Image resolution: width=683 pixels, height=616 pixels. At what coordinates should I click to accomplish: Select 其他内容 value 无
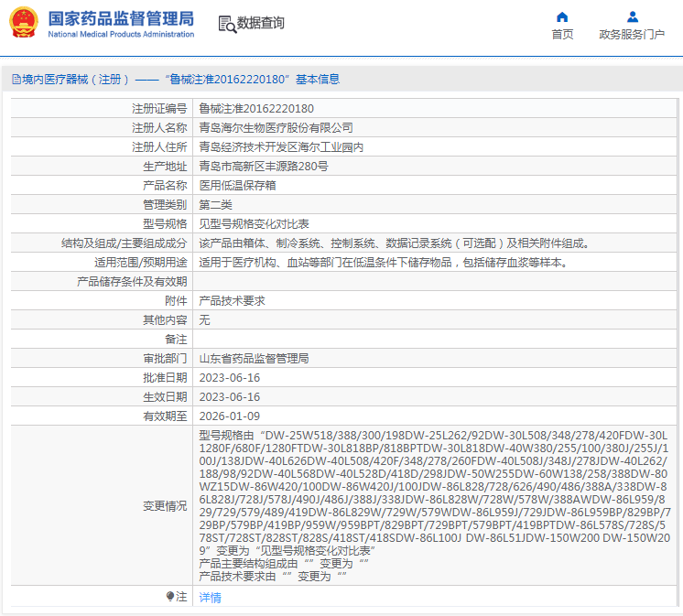tap(204, 320)
